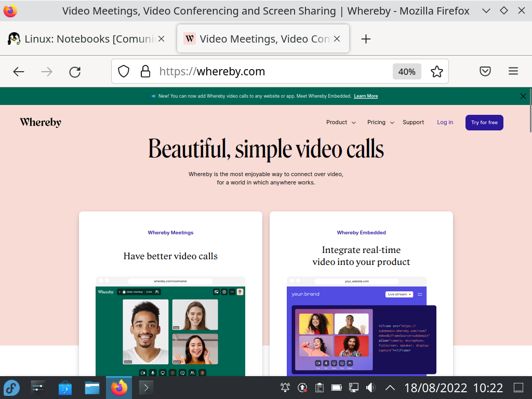Switch to the Linux: Notebooks tab

click(x=87, y=39)
